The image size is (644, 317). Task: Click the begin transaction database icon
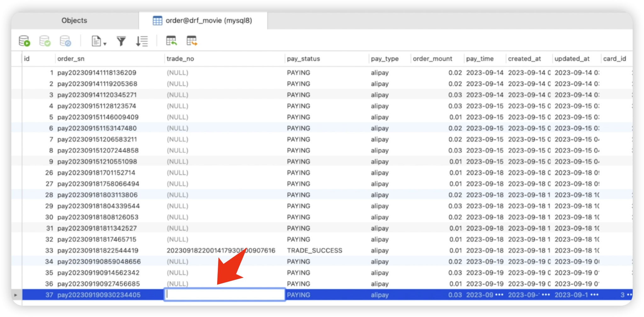(x=25, y=41)
